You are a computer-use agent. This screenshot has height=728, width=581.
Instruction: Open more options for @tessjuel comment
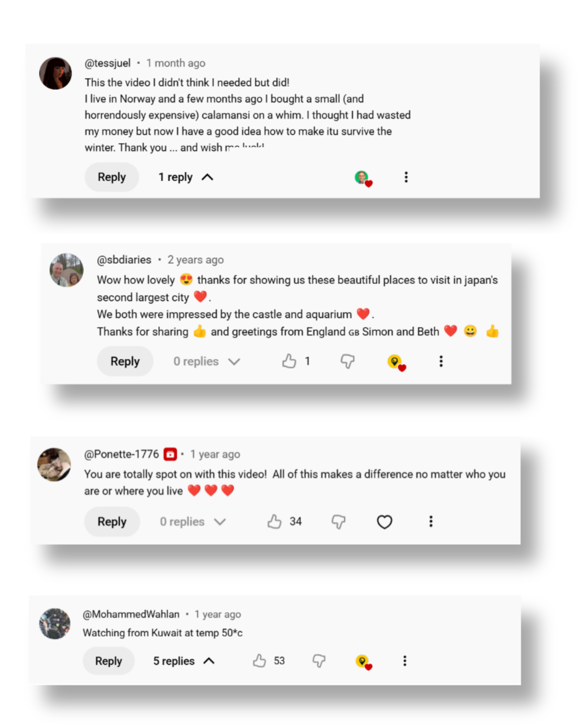pyautogui.click(x=406, y=177)
